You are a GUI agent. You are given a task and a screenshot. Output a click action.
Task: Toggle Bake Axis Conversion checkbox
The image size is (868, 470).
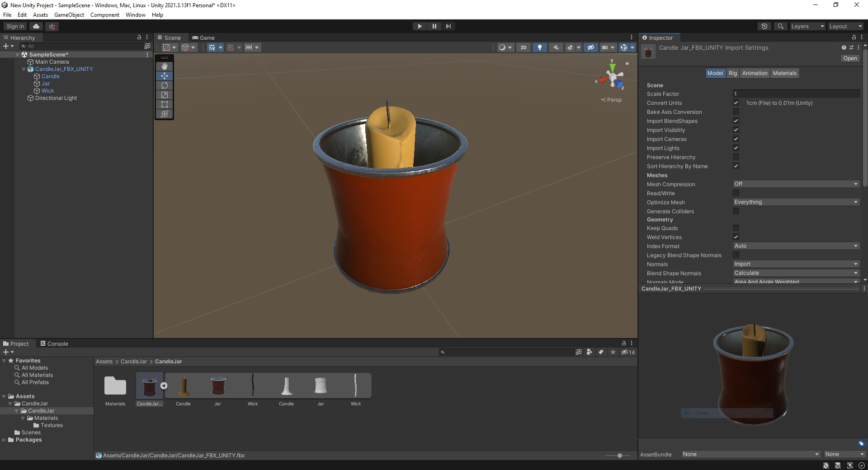736,112
